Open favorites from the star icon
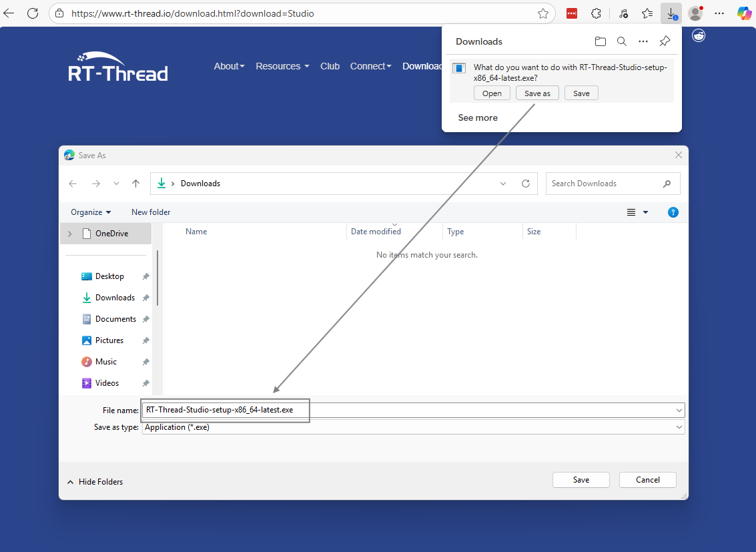756x552 pixels. click(647, 13)
